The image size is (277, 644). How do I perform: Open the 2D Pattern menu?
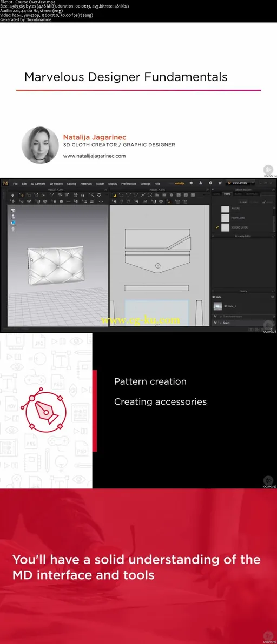pos(56,184)
